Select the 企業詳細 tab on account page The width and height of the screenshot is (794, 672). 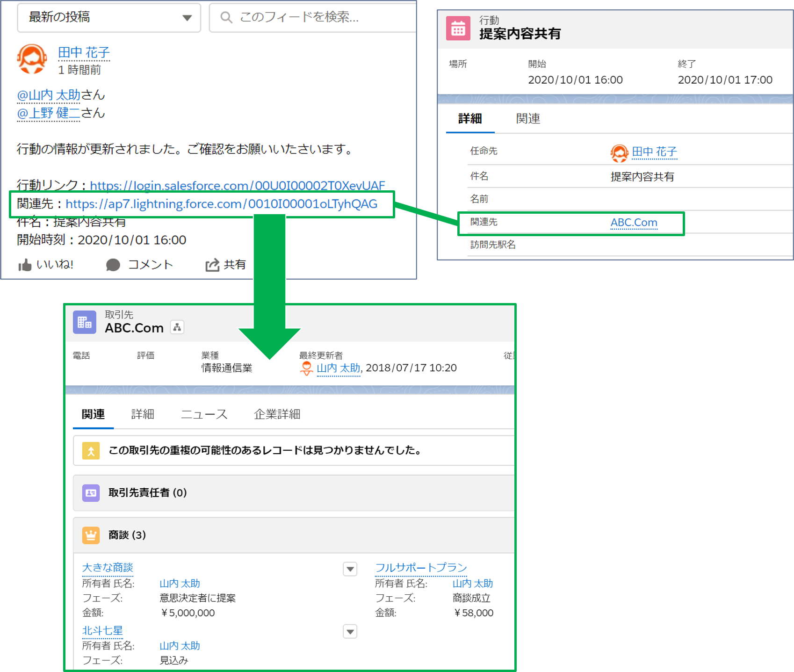277,414
